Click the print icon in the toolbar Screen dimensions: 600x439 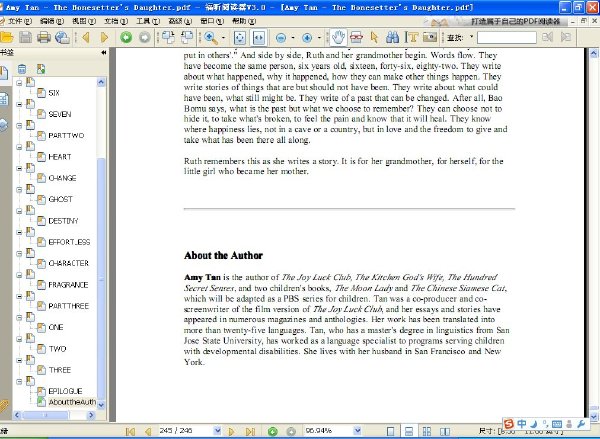click(44, 38)
